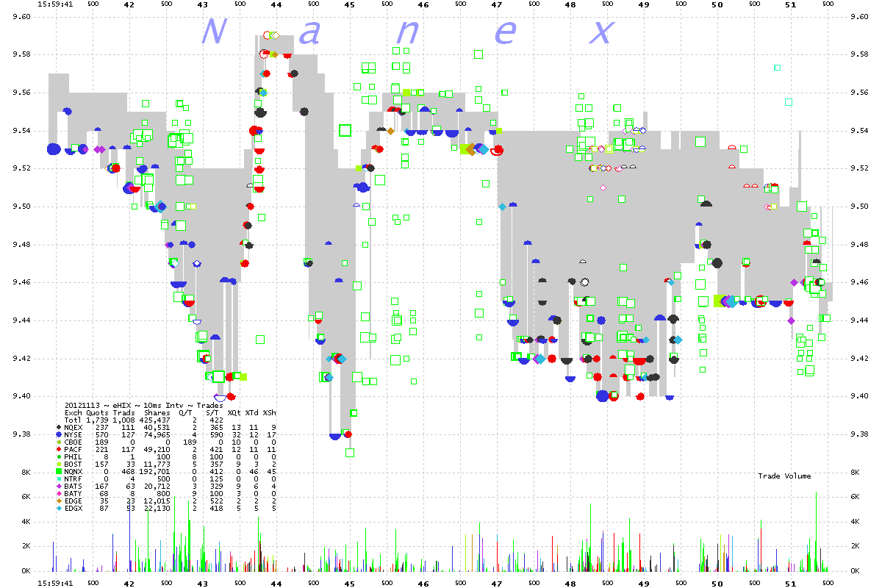The image size is (882, 588).
Task: Pick the BATY pink diamond legend marker
Action: (58, 492)
